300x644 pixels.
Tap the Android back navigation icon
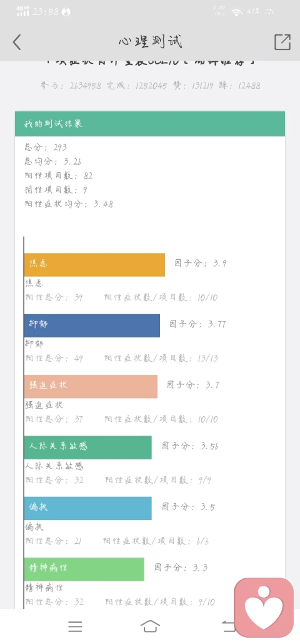227,626
